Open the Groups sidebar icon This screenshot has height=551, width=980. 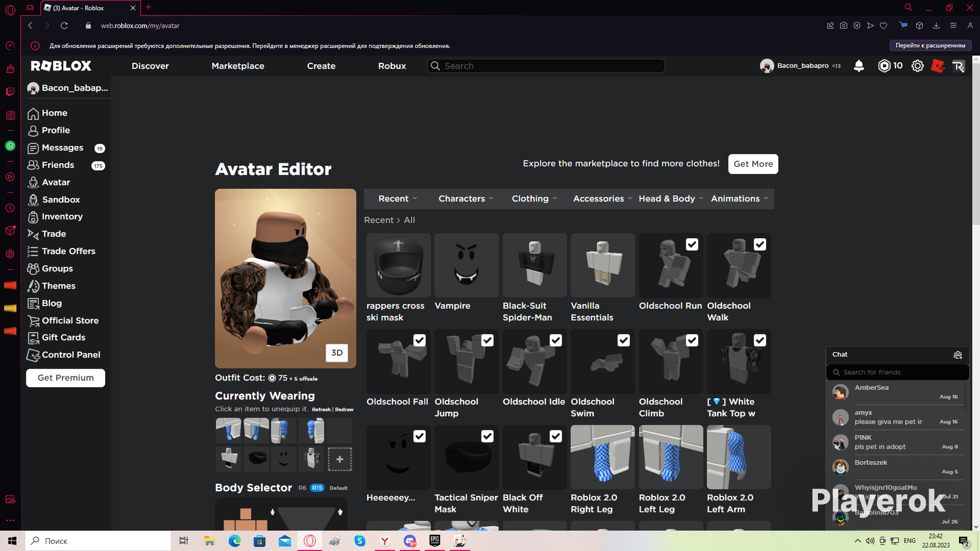point(33,269)
